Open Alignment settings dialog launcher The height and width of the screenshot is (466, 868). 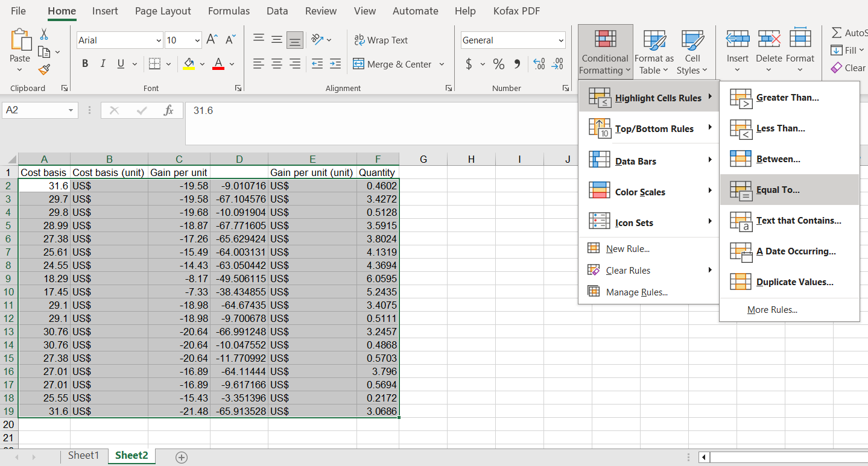click(449, 88)
